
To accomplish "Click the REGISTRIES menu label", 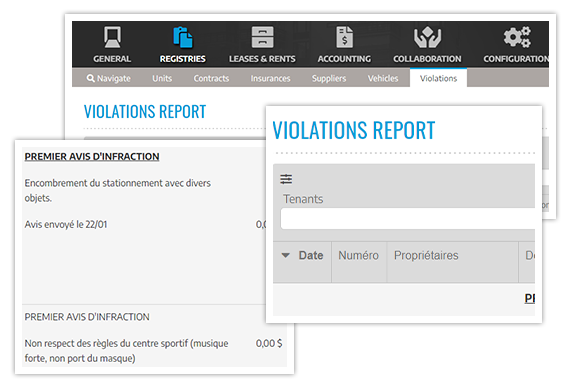I will (x=182, y=59).
